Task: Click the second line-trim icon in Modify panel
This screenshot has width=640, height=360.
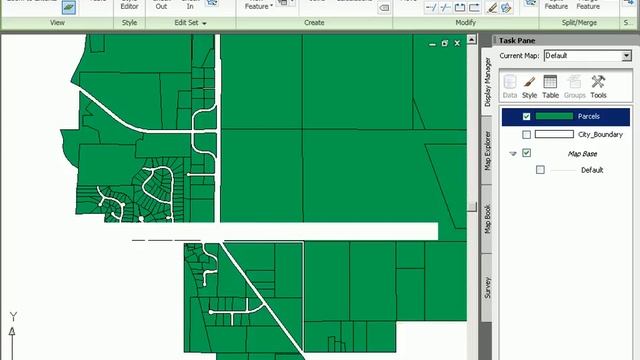Action: click(x=445, y=7)
